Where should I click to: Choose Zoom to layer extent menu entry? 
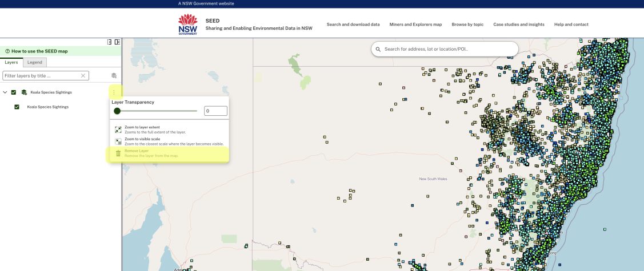coord(169,130)
